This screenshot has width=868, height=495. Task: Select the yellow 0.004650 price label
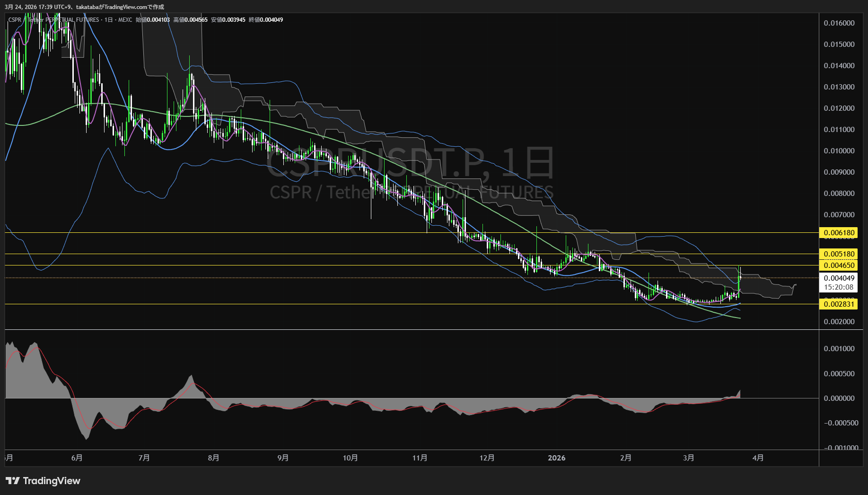pos(839,265)
